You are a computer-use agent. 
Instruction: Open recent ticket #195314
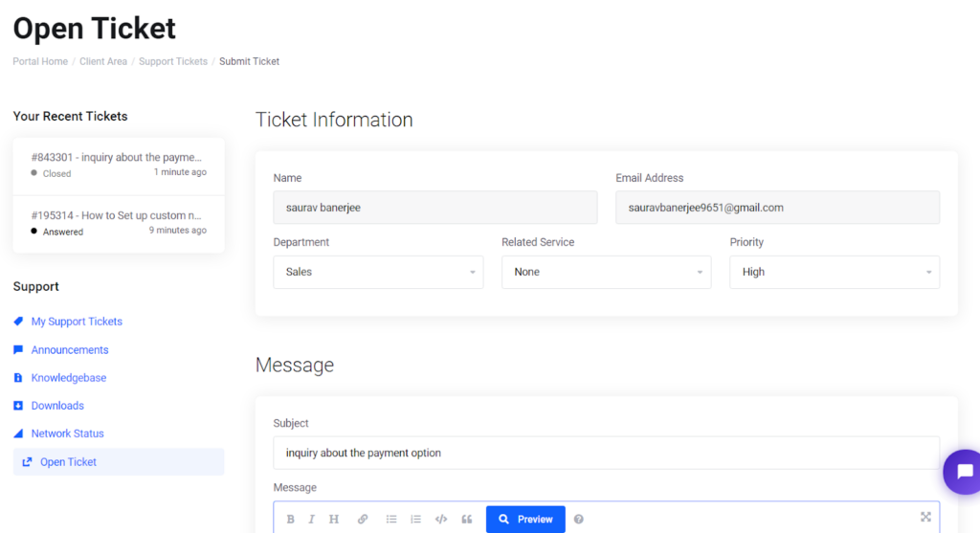[x=119, y=224]
